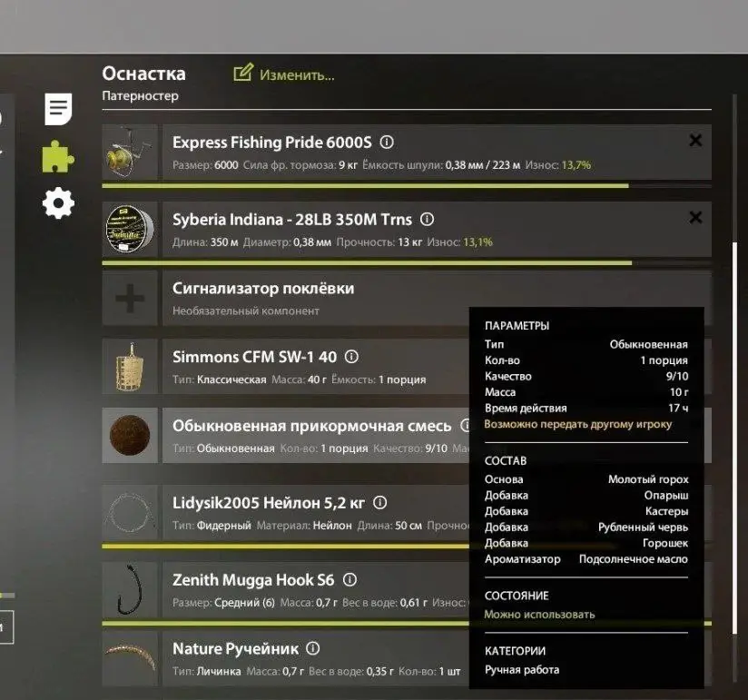The image size is (748, 700).
Task: Open the gear settings sidebar icon
Action: point(58,203)
